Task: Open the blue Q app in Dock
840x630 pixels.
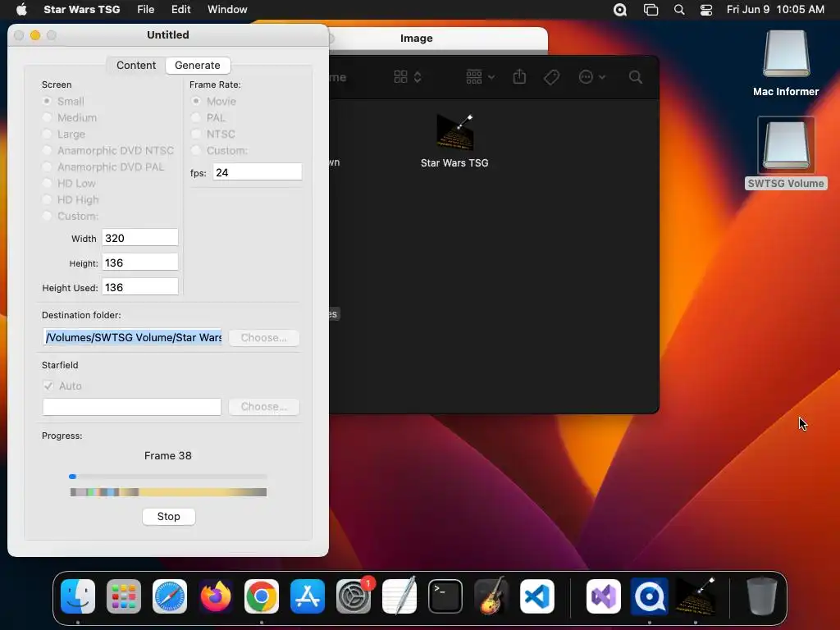Action: 650,596
